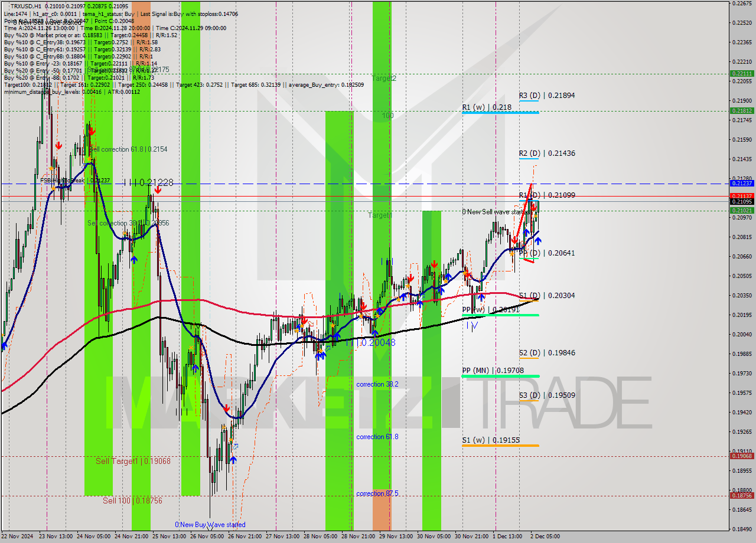Viewport: 756px width, 543px height.
Task: Click the '2 Dec 05:00' time axis label
Action: (545, 537)
